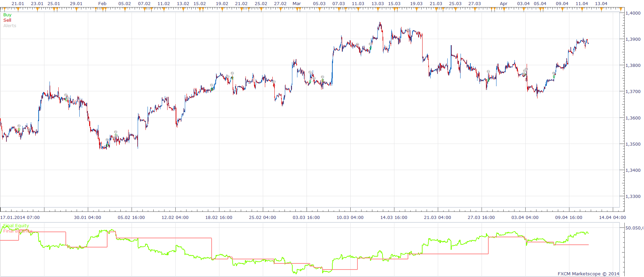Click the trade marker on the 09.04 rally
This screenshot has height=277, width=644.
click(554, 73)
